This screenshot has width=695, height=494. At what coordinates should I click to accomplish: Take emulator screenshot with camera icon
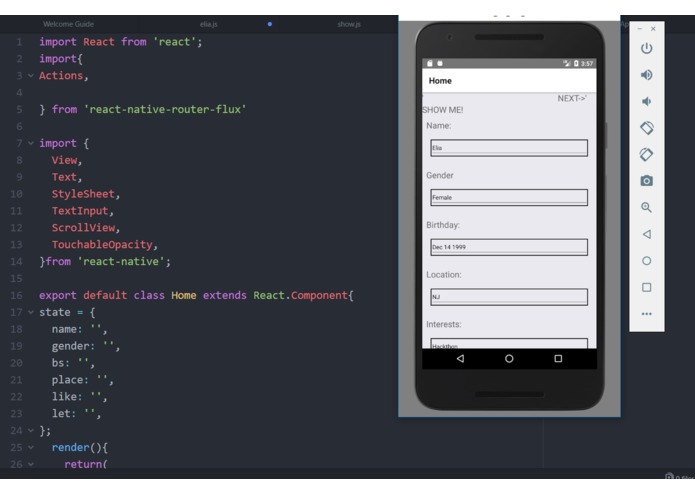click(646, 181)
